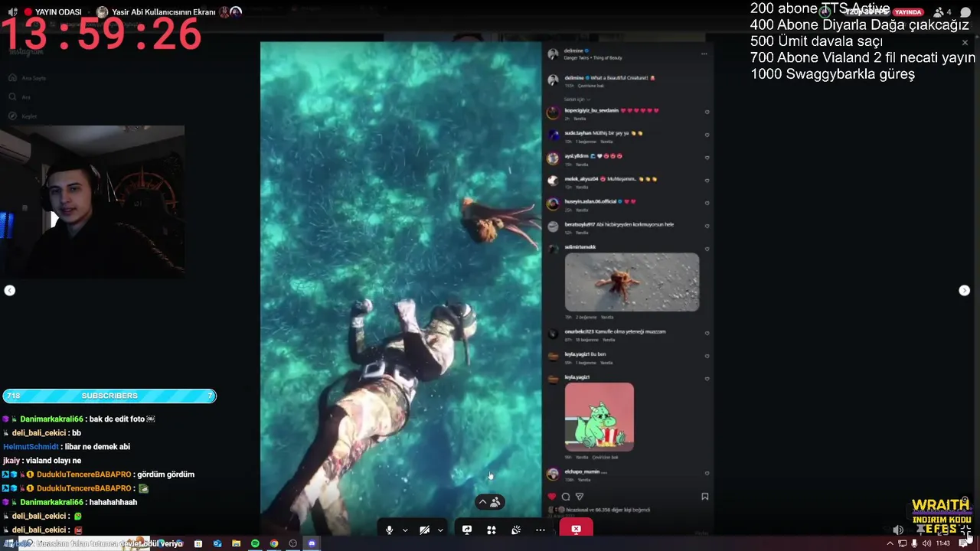Screen dimensions: 980x551
Task: Click 'Yasir Abi Kullanıcısının Ekranı' title
Action: click(x=164, y=11)
